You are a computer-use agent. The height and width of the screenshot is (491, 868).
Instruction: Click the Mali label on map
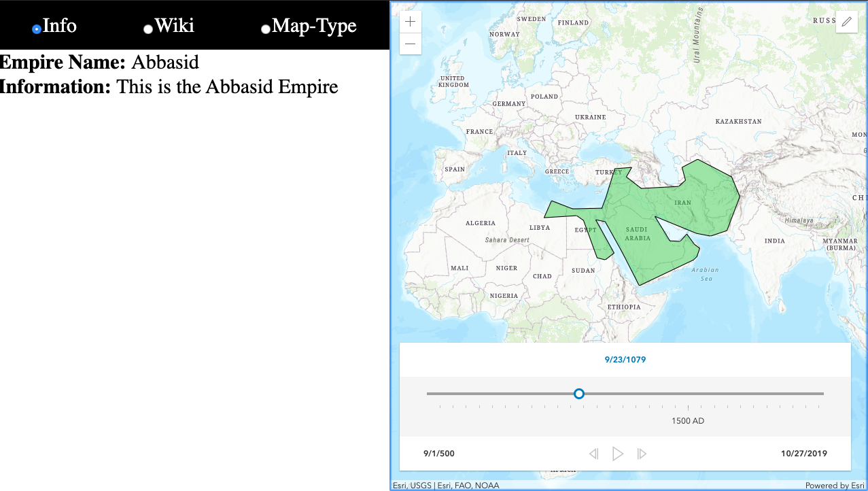(459, 268)
